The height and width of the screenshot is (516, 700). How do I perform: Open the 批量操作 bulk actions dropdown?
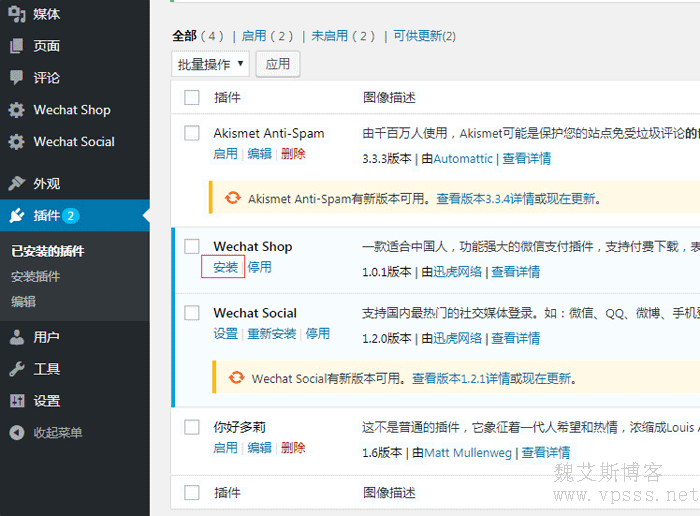click(211, 64)
